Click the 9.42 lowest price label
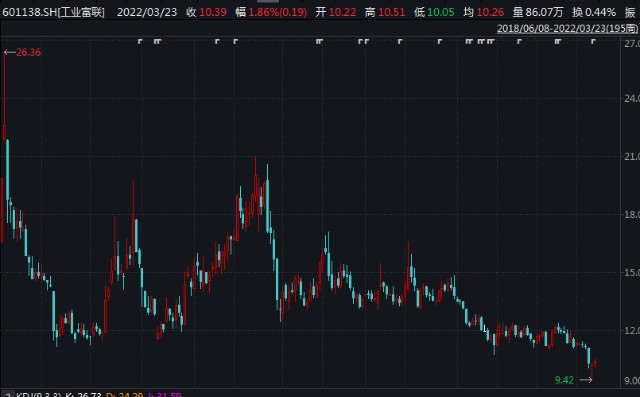 (x=564, y=380)
